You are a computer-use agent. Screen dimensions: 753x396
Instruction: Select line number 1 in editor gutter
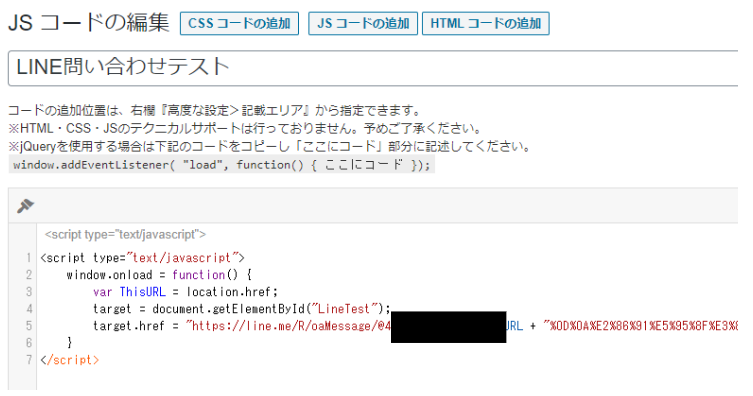point(29,258)
